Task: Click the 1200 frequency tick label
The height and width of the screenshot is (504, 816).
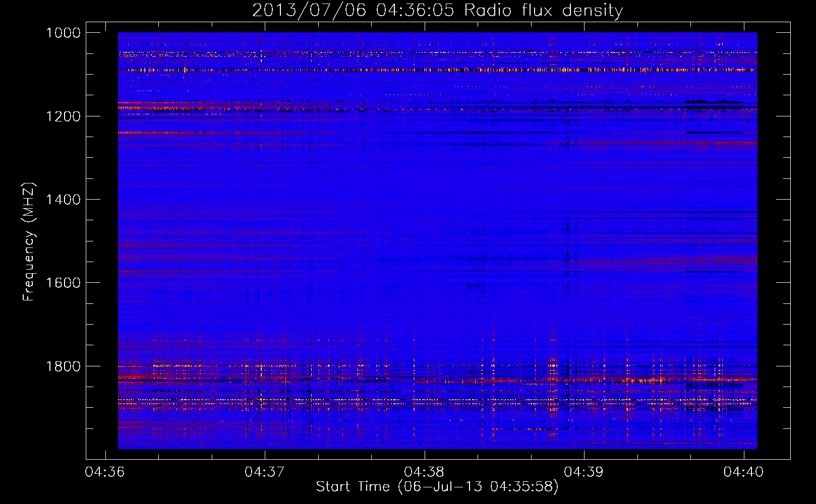Action: tap(63, 116)
